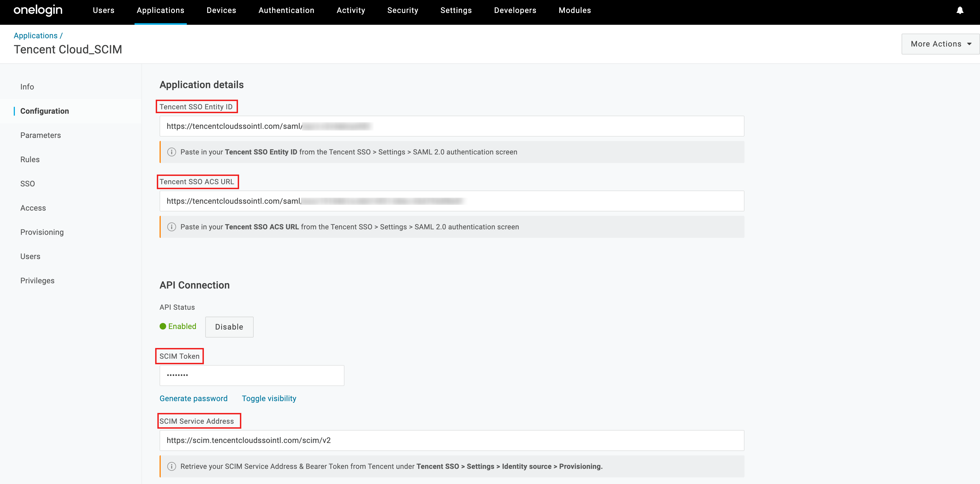Click the Tencent SSO Entity ID field
The width and height of the screenshot is (980, 484).
(x=451, y=126)
